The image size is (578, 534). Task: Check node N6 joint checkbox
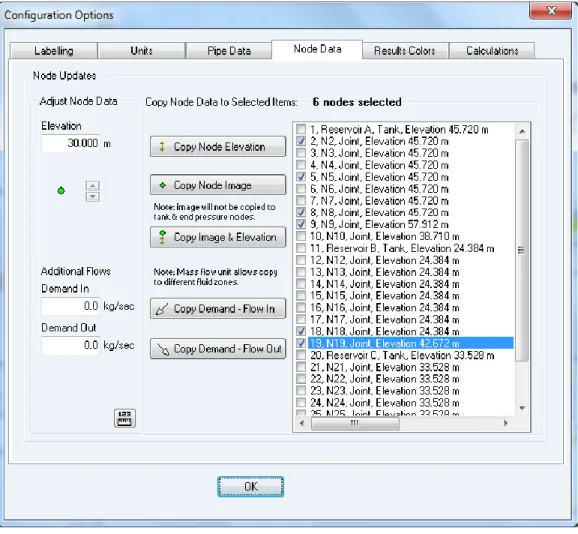click(x=301, y=189)
